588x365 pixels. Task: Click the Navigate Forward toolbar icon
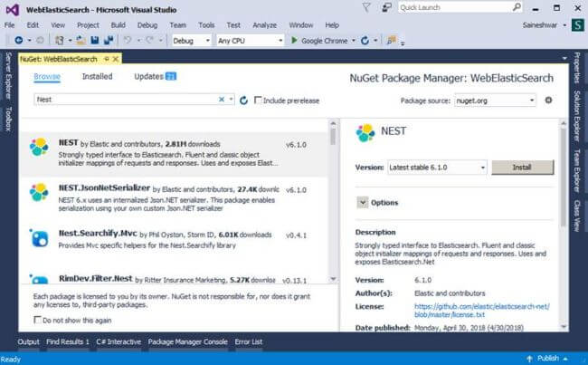coord(40,40)
